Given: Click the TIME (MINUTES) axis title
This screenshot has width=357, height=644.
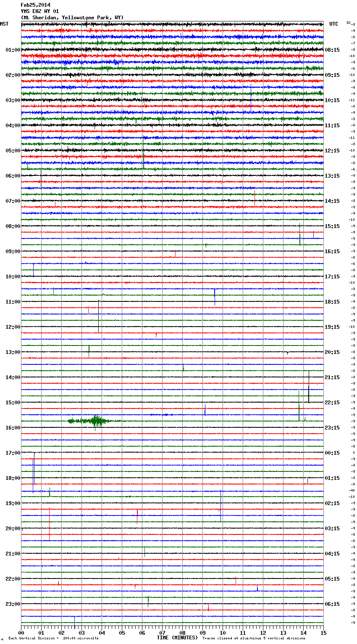Looking at the screenshot, I should (x=177, y=638).
